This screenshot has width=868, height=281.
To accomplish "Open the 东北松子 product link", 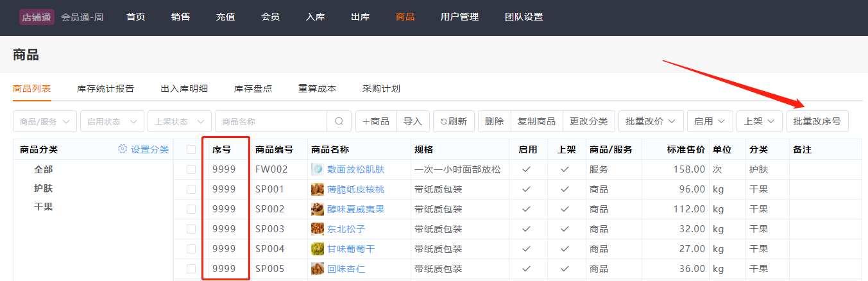I will click(346, 229).
